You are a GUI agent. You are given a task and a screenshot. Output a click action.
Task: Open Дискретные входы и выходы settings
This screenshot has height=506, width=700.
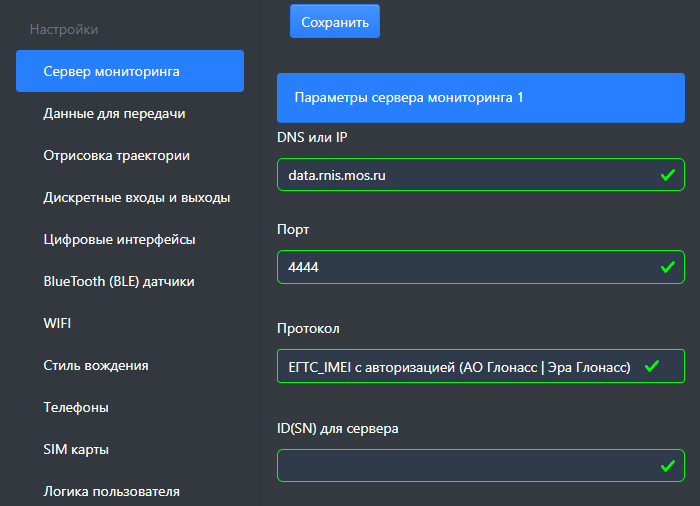click(x=137, y=198)
